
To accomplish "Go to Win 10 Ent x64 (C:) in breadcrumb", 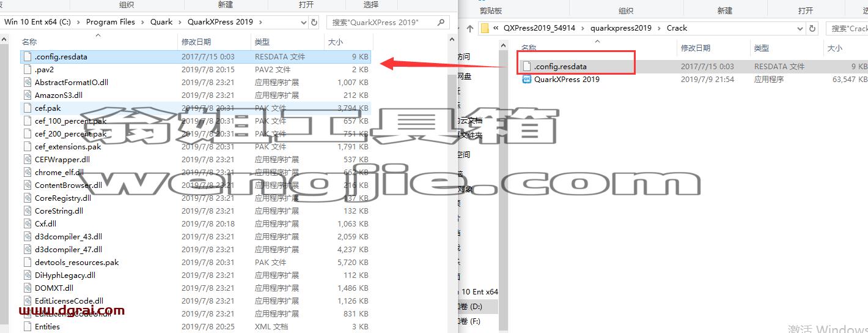I will [38, 22].
